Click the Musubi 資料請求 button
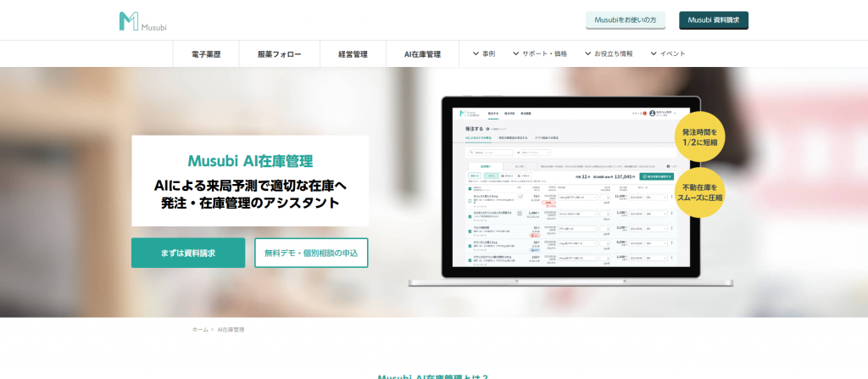The width and height of the screenshot is (868, 379). (x=714, y=20)
